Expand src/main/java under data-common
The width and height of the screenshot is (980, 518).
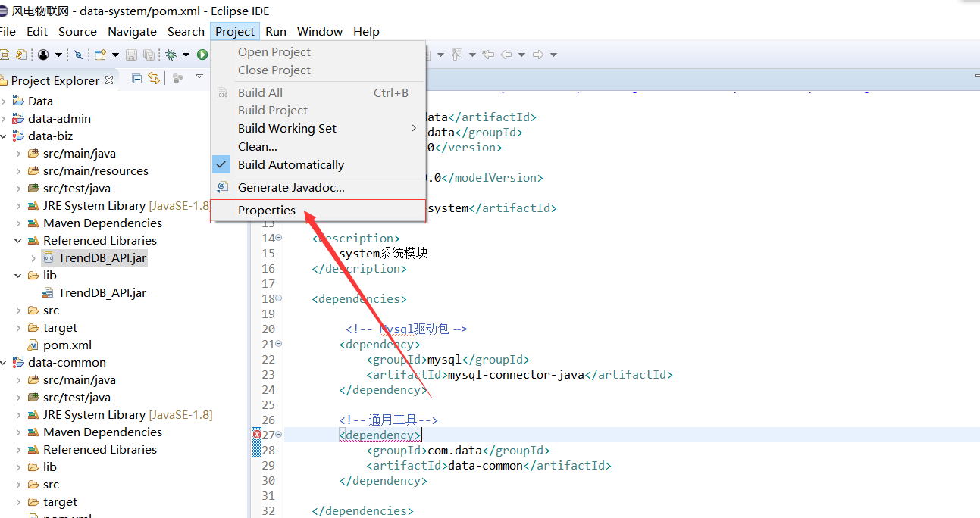click(x=18, y=379)
